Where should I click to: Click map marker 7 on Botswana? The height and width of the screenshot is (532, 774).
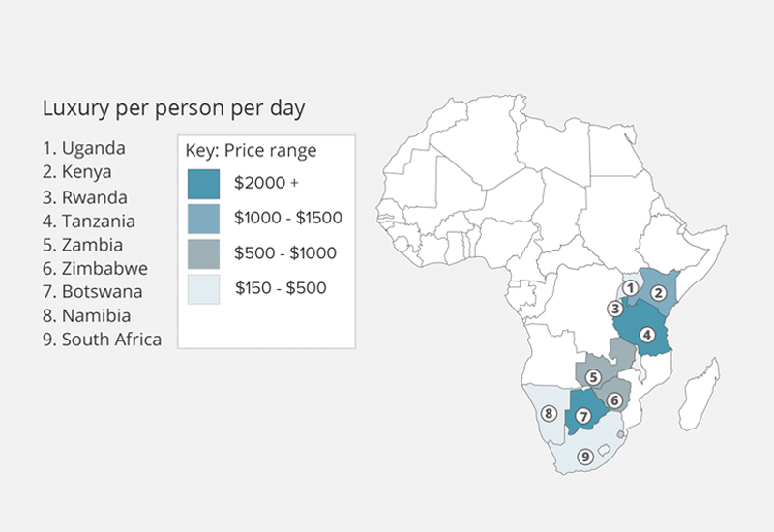583,417
